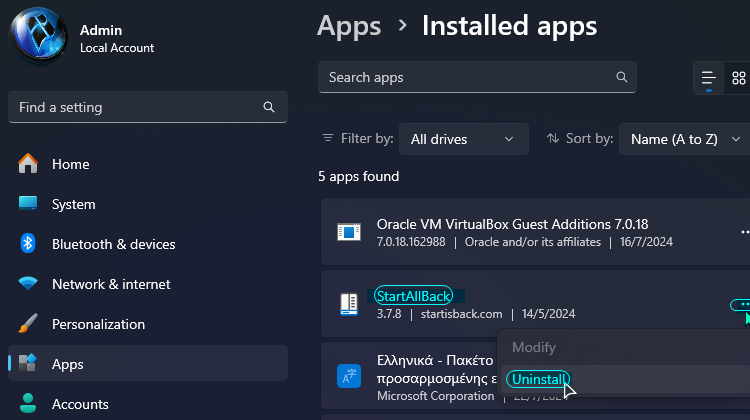
Task: Click the 5 apps found label
Action: (x=359, y=177)
